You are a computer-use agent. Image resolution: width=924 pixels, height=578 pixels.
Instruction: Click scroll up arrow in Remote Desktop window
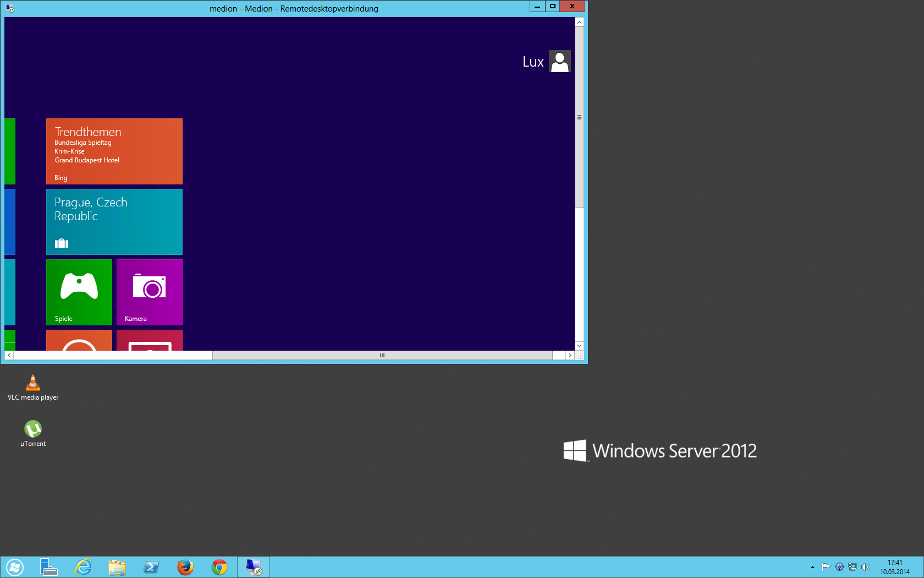click(x=579, y=22)
